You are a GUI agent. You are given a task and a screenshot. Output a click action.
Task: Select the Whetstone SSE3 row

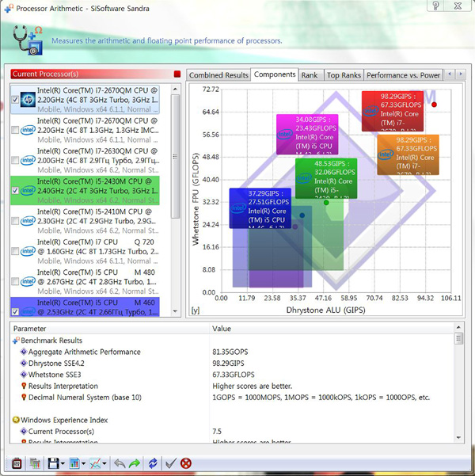pyautogui.click(x=232, y=375)
